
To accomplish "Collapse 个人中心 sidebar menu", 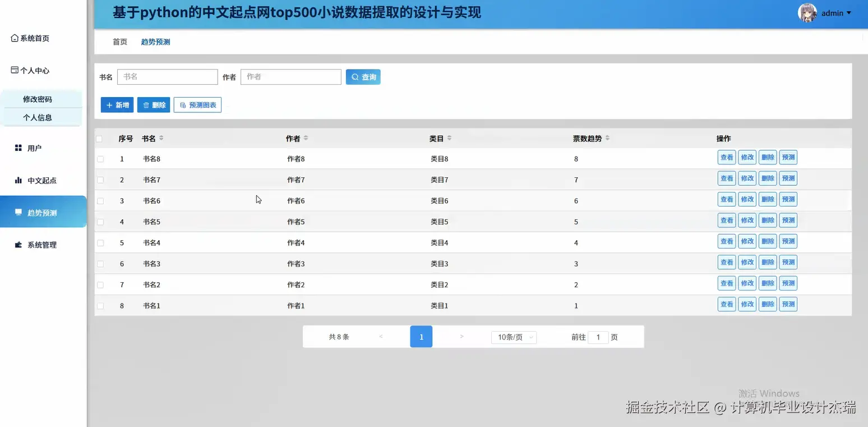I will coord(35,71).
